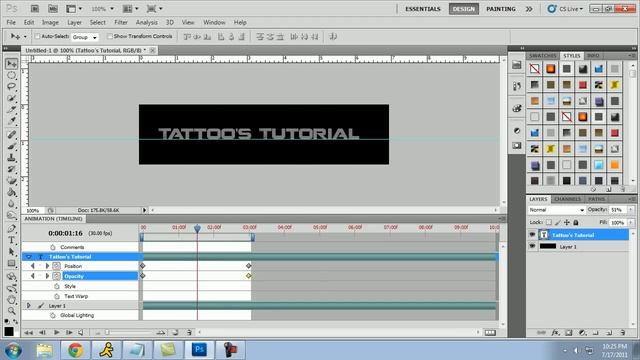Step to the next frame

coord(69,333)
